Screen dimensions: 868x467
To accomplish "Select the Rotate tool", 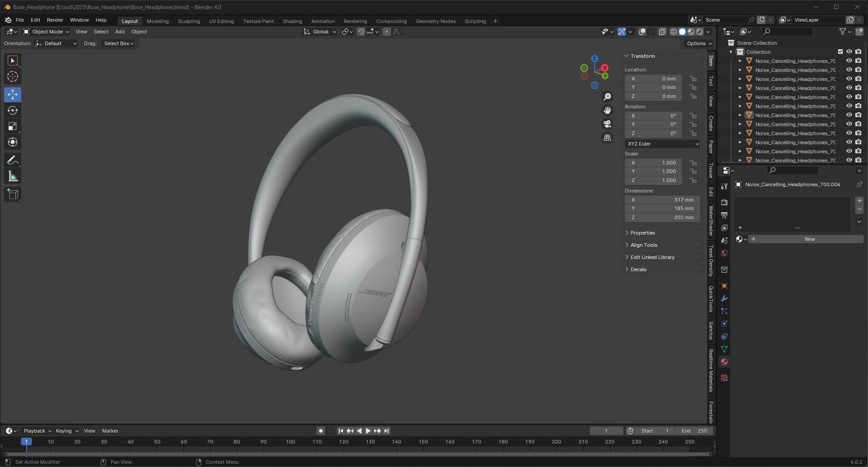I will click(x=13, y=110).
